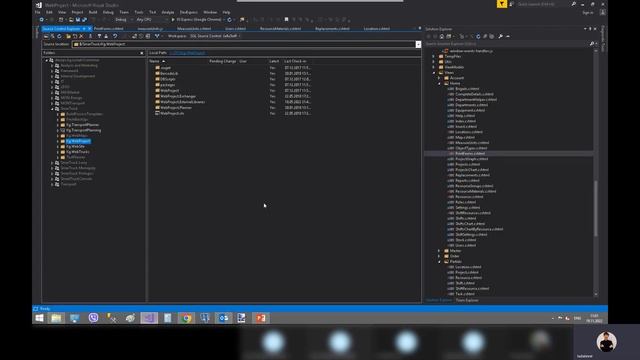Click Sign in at top right

(588, 13)
